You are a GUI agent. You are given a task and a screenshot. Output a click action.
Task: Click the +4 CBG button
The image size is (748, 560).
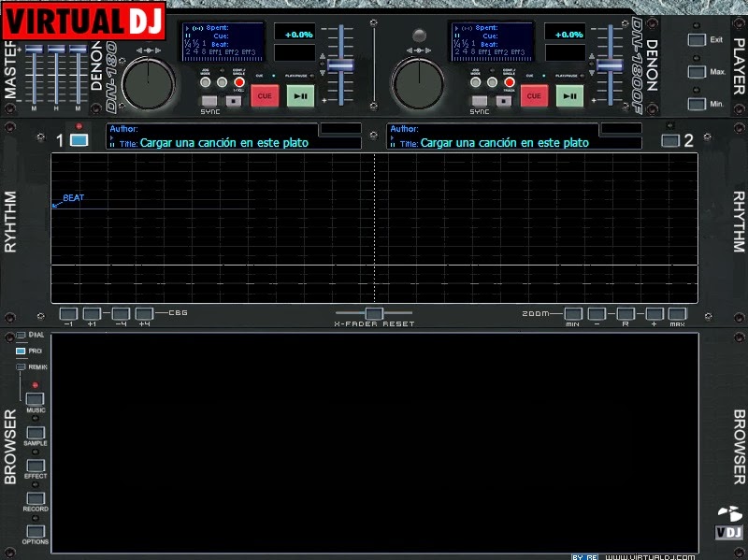coord(144,314)
